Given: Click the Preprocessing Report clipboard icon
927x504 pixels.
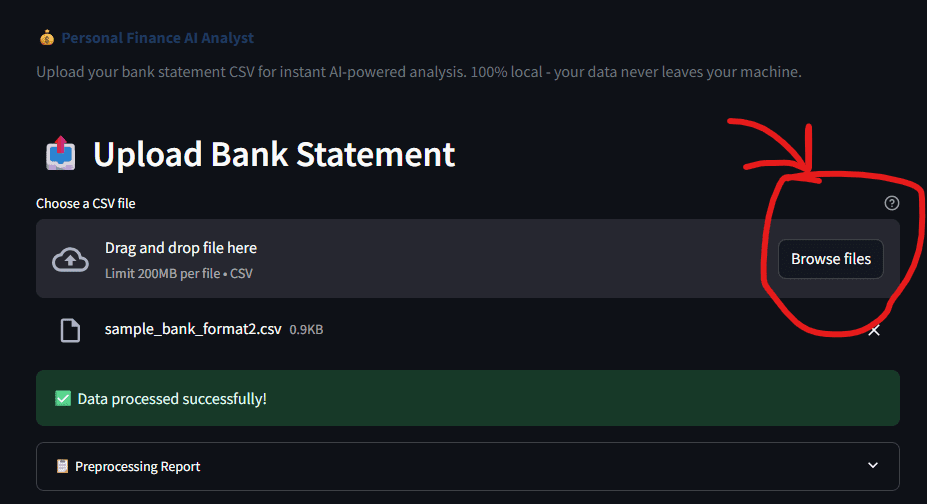Looking at the screenshot, I should (x=63, y=466).
